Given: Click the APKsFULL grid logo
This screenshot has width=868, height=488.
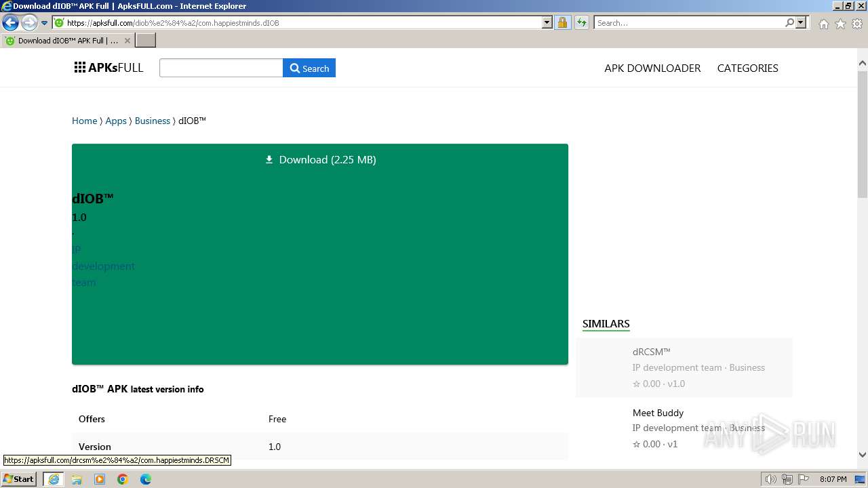Looking at the screenshot, I should (x=108, y=68).
